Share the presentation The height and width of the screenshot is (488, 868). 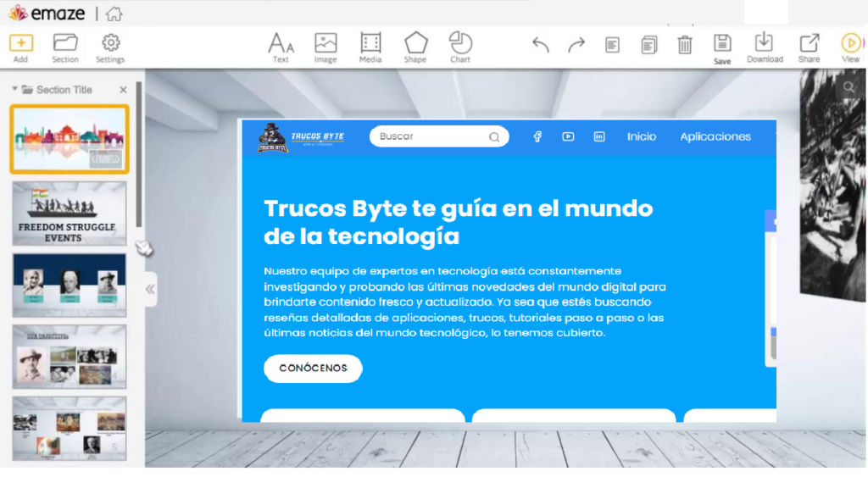coord(809,48)
